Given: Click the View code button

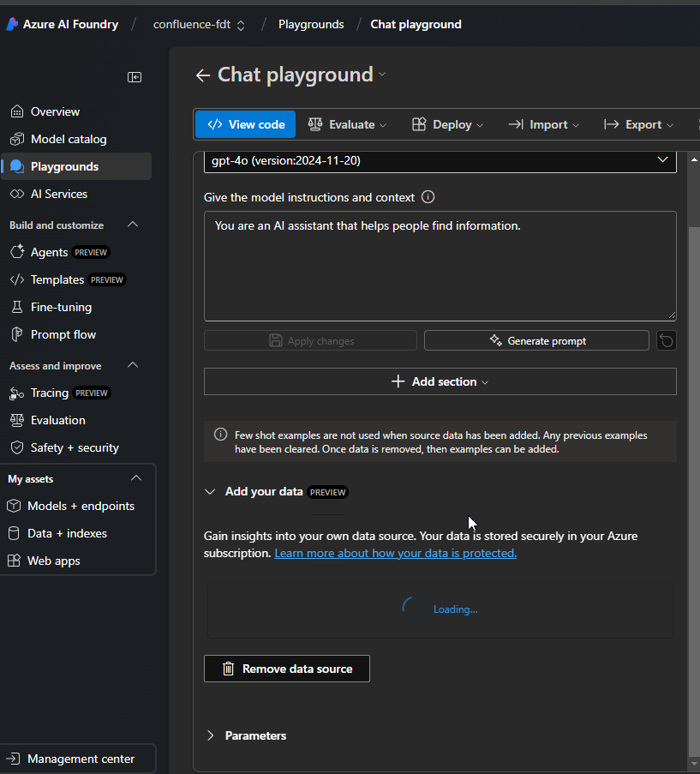Looking at the screenshot, I should [246, 124].
